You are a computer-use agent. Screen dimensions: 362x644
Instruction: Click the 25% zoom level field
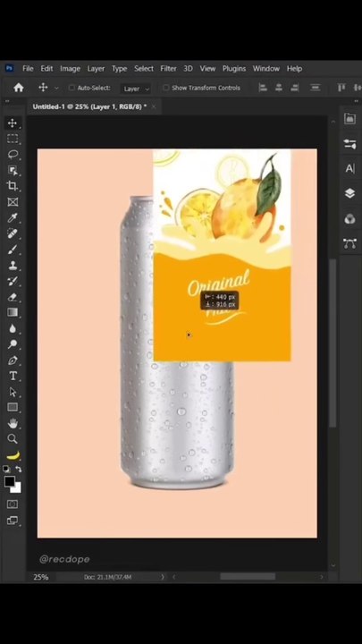coord(41,577)
